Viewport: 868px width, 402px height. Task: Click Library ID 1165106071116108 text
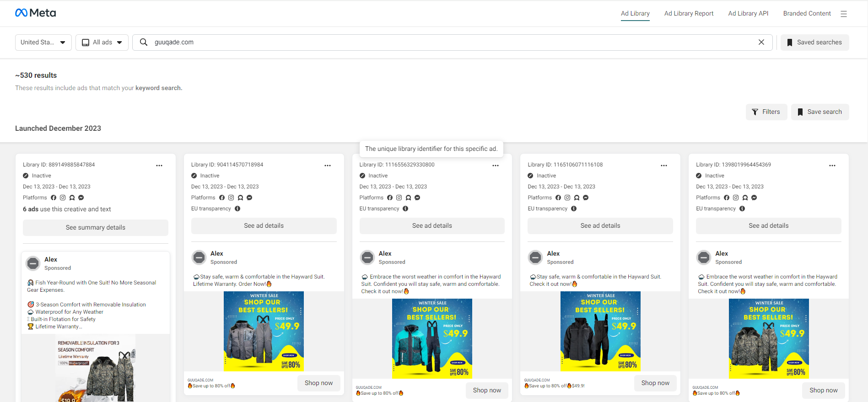[565, 165]
